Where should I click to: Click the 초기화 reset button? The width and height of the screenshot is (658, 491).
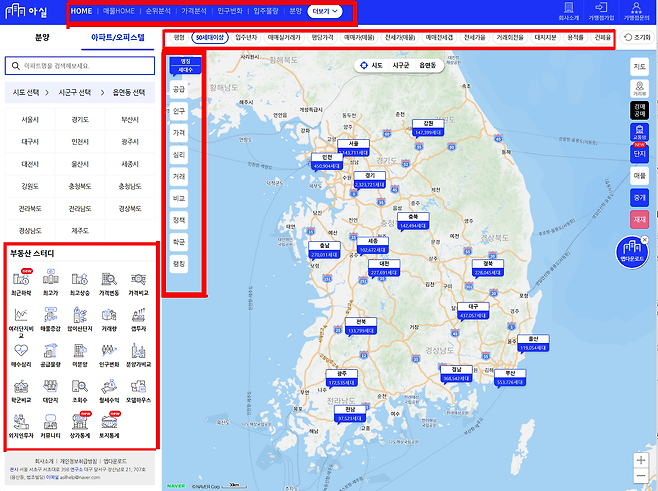635,37
